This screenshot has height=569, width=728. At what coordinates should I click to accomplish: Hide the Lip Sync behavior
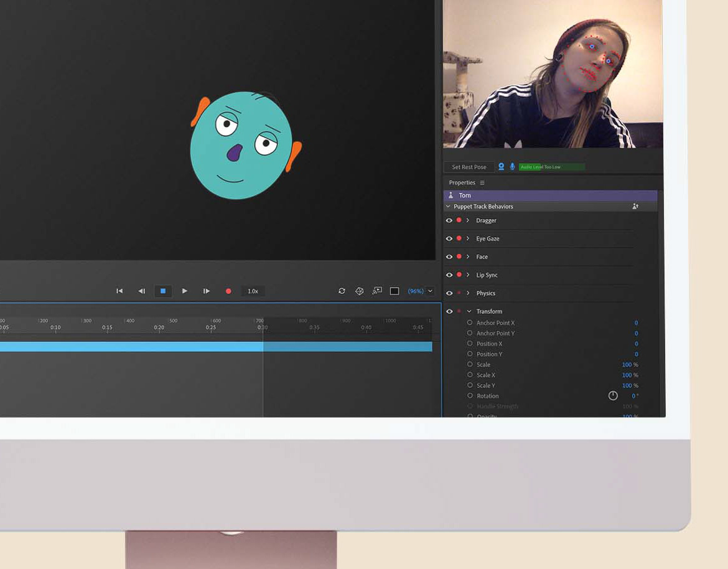click(449, 275)
